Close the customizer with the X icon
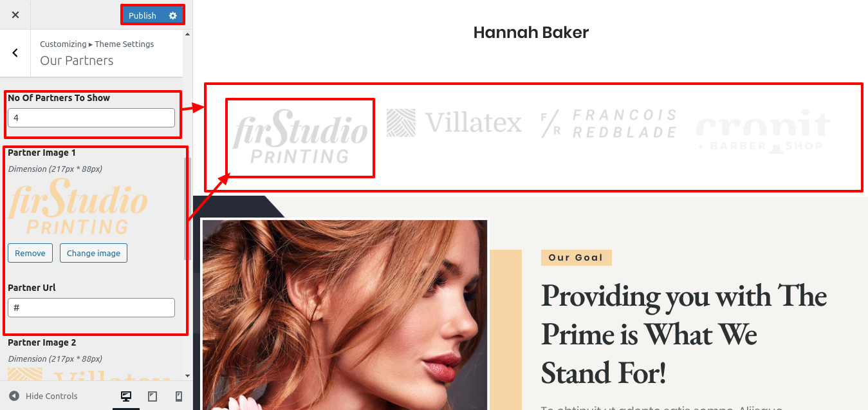 15,15
